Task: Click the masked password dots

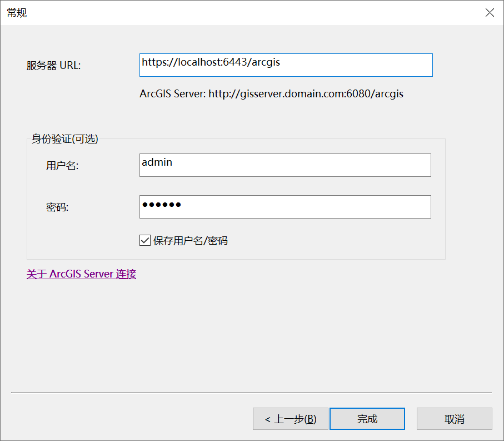Action: pyautogui.click(x=161, y=205)
